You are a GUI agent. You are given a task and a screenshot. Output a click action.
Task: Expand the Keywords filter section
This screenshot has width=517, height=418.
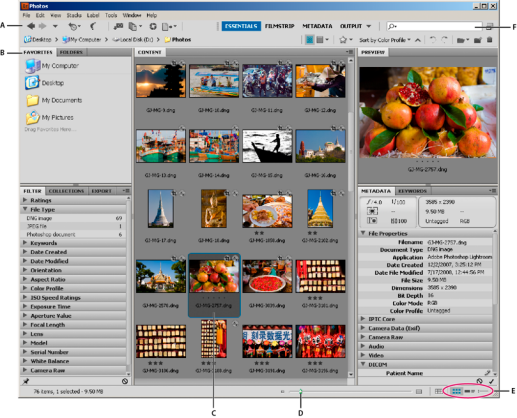[x=25, y=243]
